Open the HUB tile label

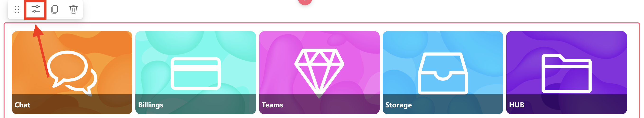(516, 105)
